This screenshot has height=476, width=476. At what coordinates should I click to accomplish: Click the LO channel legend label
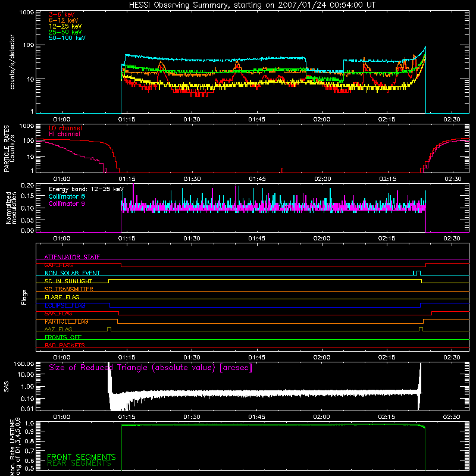[65, 128]
